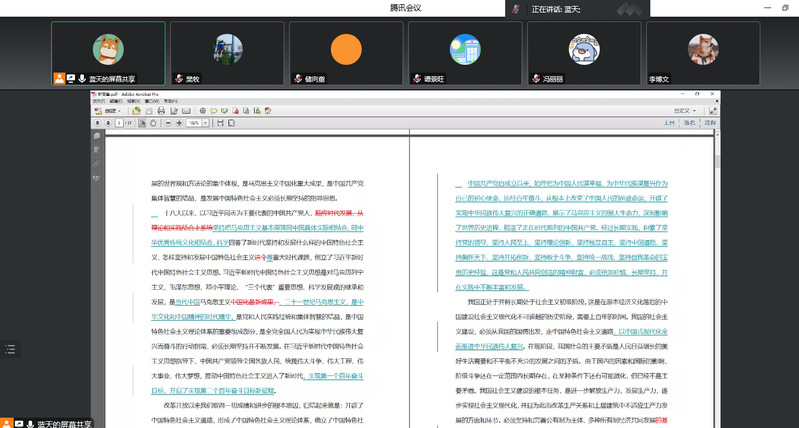Click the Acrobat print icon
Image resolution: width=799 pixels, height=428 pixels.
pyautogui.click(x=161, y=111)
